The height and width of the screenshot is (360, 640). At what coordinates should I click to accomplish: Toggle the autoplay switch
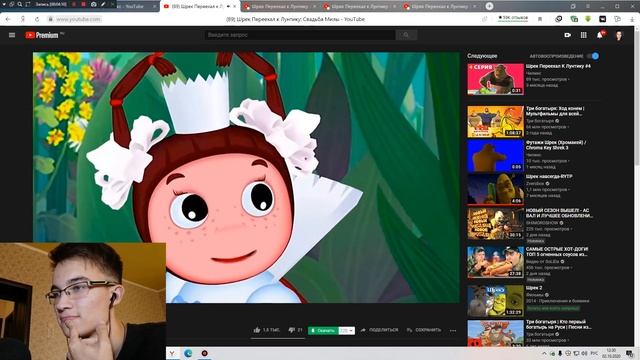(593, 56)
